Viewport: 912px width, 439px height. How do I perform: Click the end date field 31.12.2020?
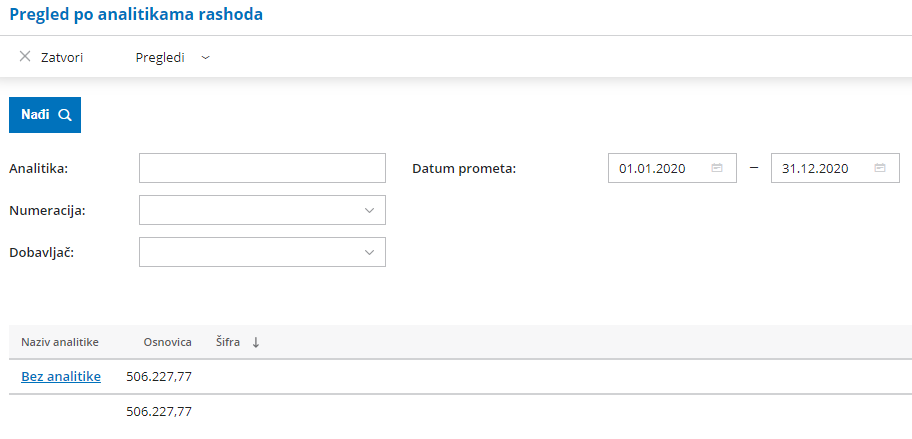(x=835, y=168)
